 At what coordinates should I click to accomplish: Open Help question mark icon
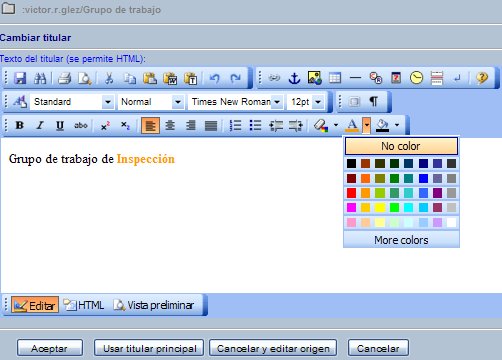[482, 78]
